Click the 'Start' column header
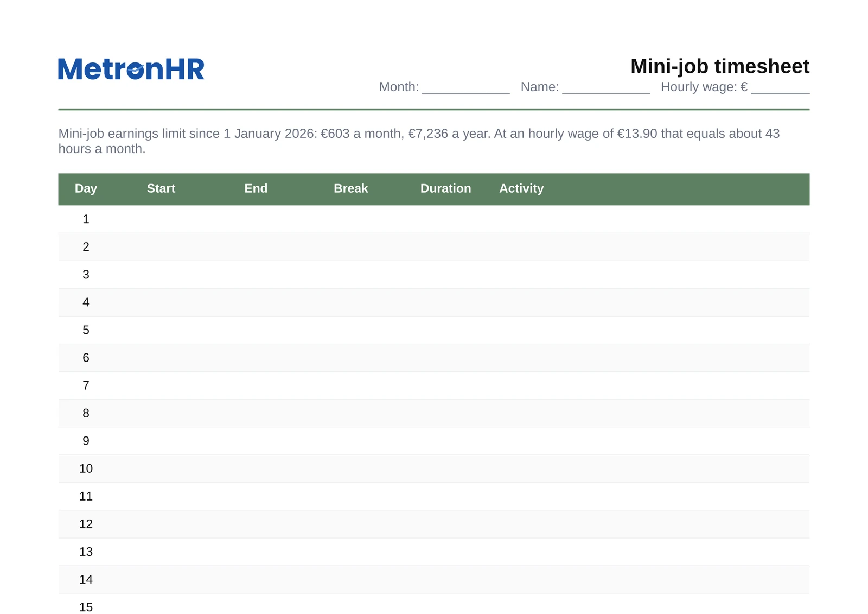The width and height of the screenshot is (868, 614). [x=161, y=188]
